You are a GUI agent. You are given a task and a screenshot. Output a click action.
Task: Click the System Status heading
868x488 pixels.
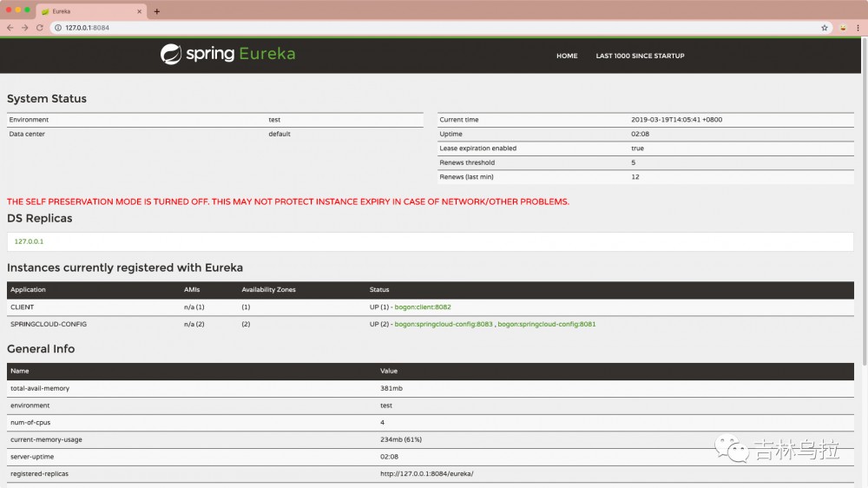pyautogui.click(x=47, y=99)
